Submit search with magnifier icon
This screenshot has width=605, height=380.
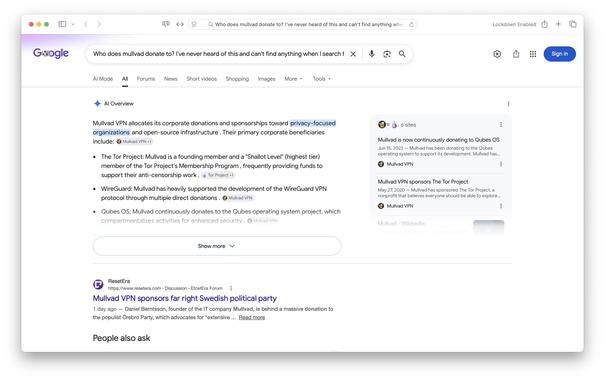click(x=402, y=54)
